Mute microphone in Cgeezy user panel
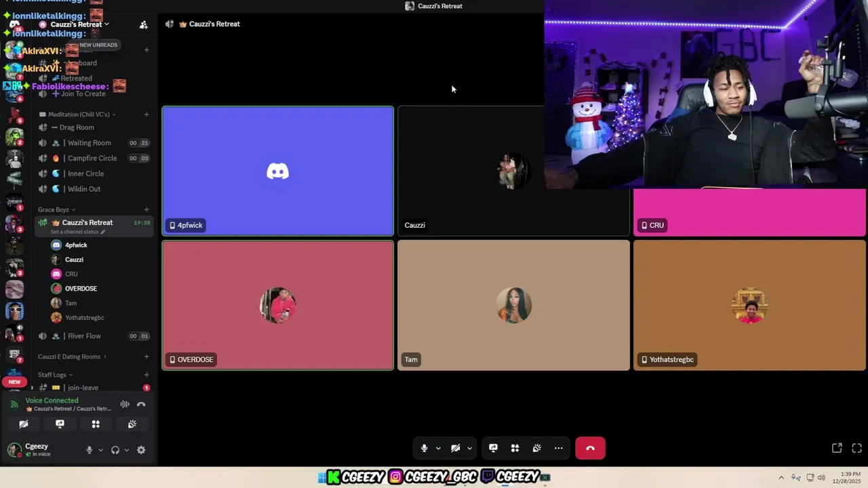 click(89, 450)
